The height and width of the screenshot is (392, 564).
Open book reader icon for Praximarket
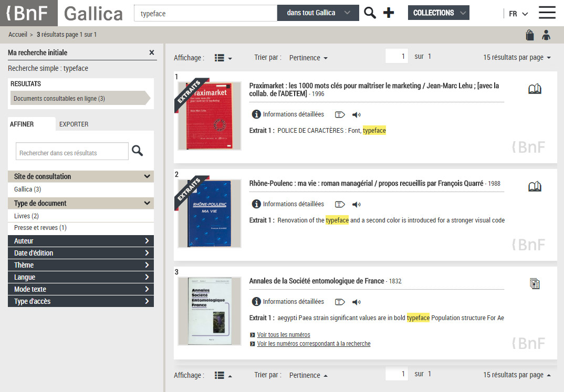point(535,89)
